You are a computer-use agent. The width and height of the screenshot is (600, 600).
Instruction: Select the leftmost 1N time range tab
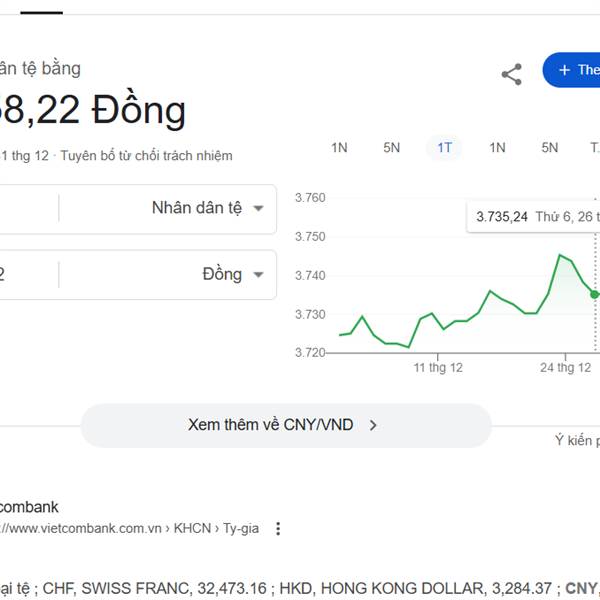339,148
